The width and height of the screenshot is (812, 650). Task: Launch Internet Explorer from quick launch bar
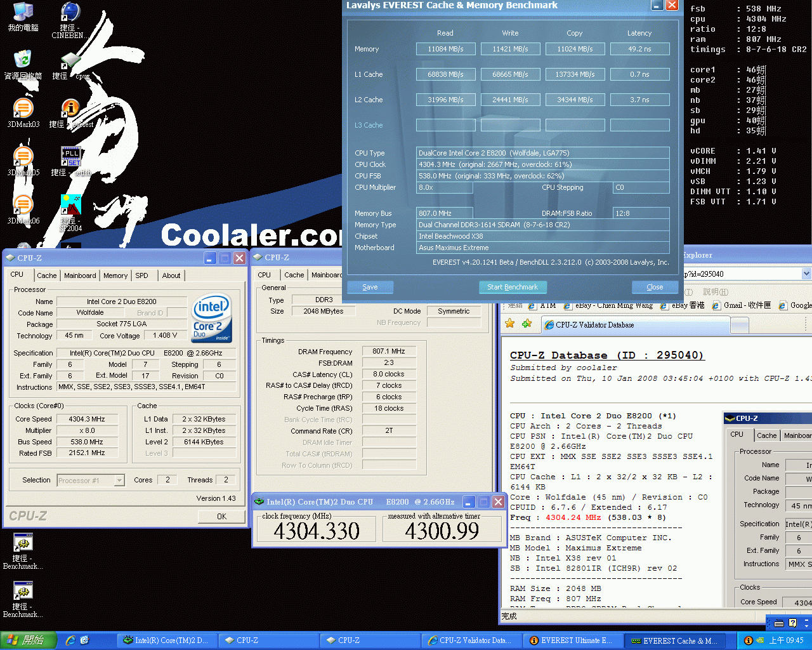click(70, 640)
